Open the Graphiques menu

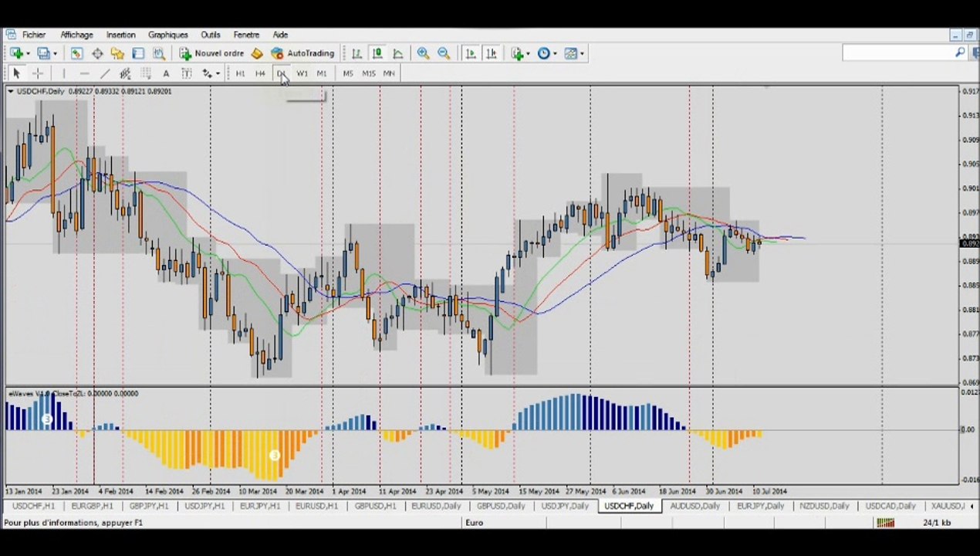coord(168,35)
